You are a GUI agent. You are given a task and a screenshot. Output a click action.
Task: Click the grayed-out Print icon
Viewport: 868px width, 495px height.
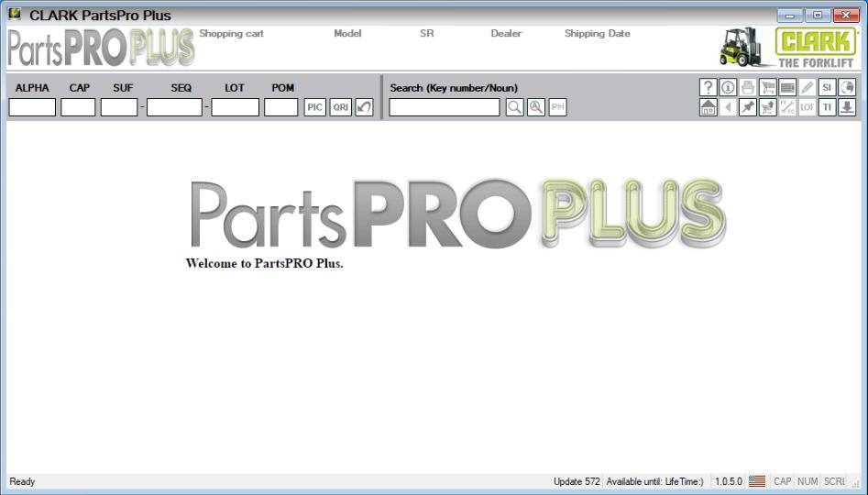pos(747,87)
